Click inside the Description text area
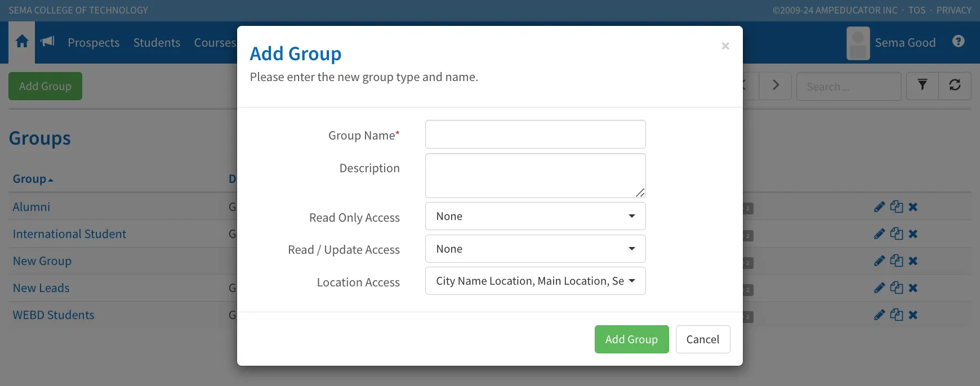Viewport: 980px width, 386px height. (535, 176)
